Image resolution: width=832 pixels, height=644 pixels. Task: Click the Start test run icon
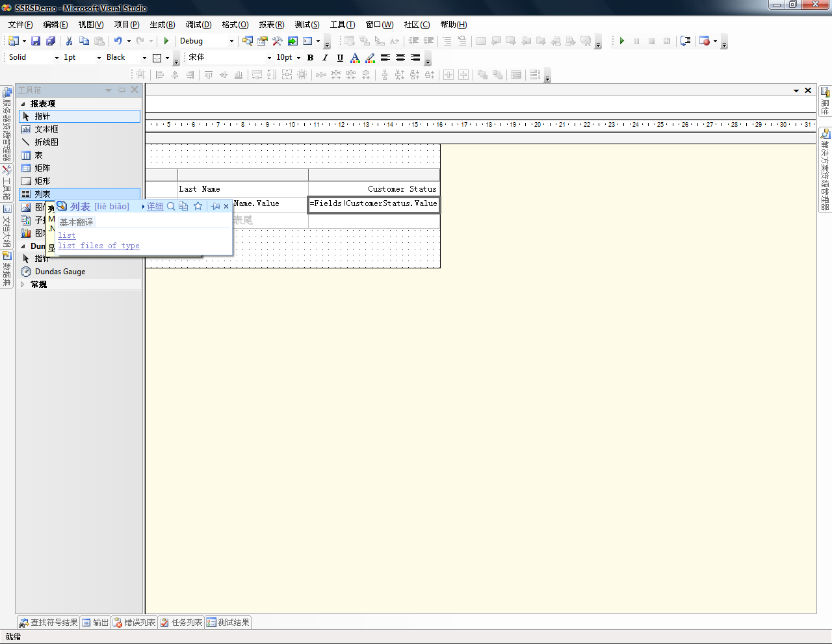click(621, 41)
